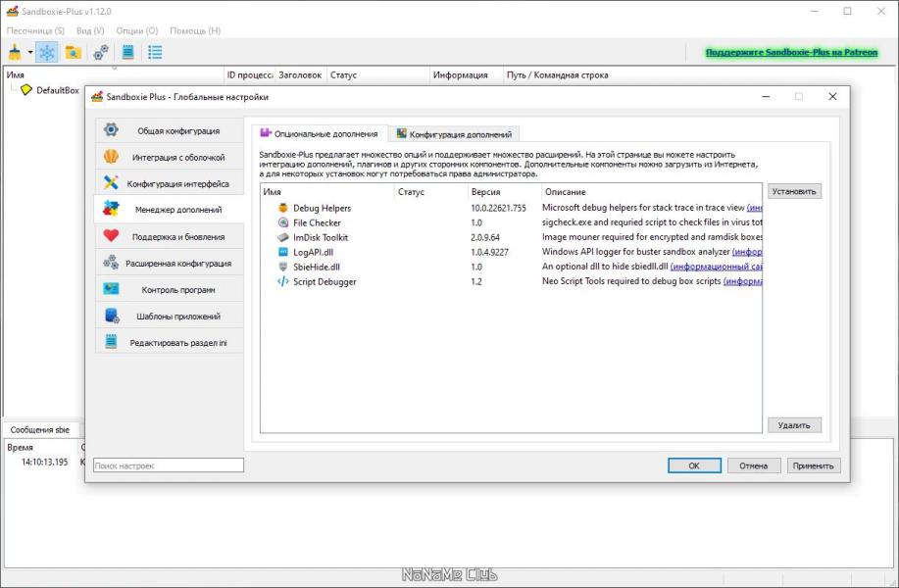
Task: Open the Вид (V) menu
Action: coord(90,30)
